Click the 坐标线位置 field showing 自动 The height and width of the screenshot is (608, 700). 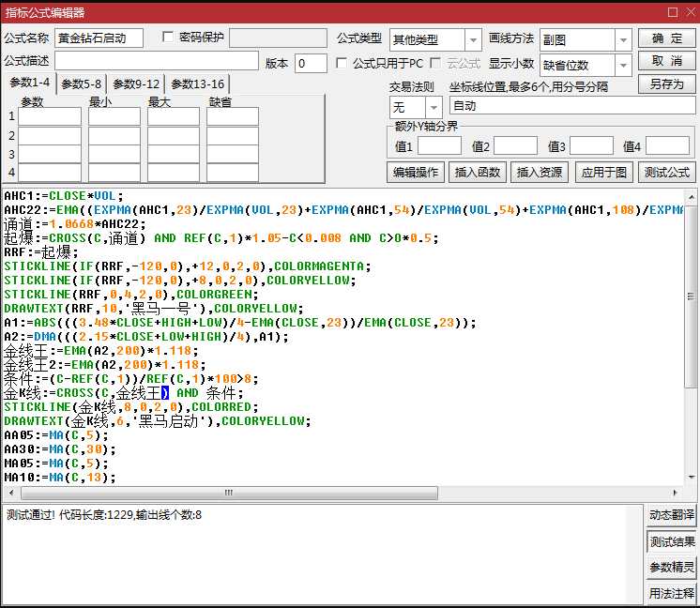pos(572,106)
